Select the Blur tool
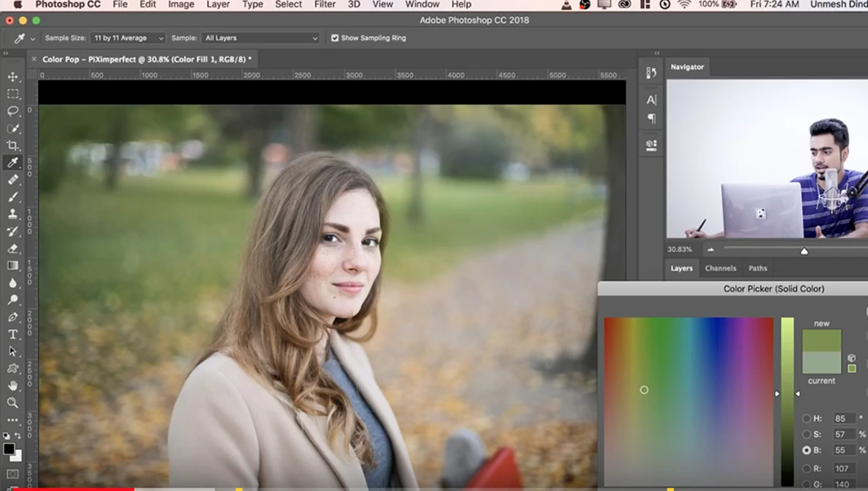Viewport: 868px width, 491px height. pos(12,283)
